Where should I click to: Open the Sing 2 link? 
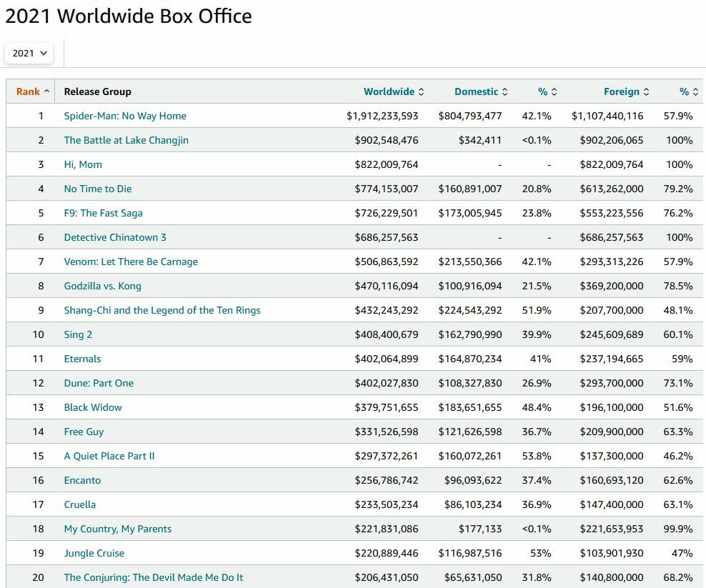point(78,334)
